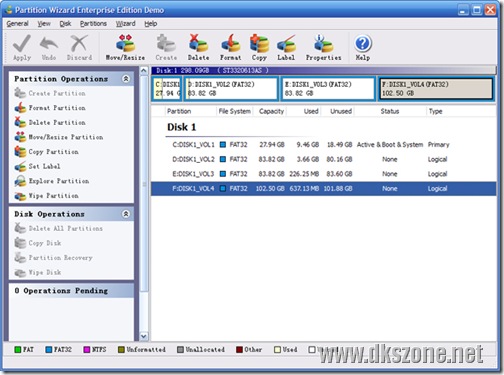Open the View menu
This screenshot has height=375, width=504.
click(44, 24)
